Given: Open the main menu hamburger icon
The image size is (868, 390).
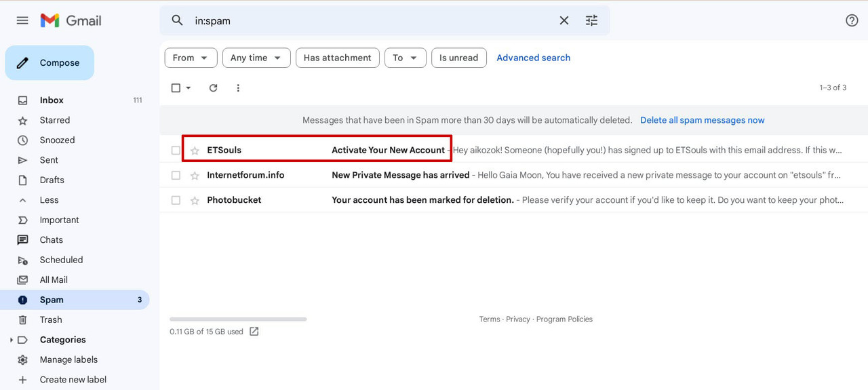Looking at the screenshot, I should [22, 20].
